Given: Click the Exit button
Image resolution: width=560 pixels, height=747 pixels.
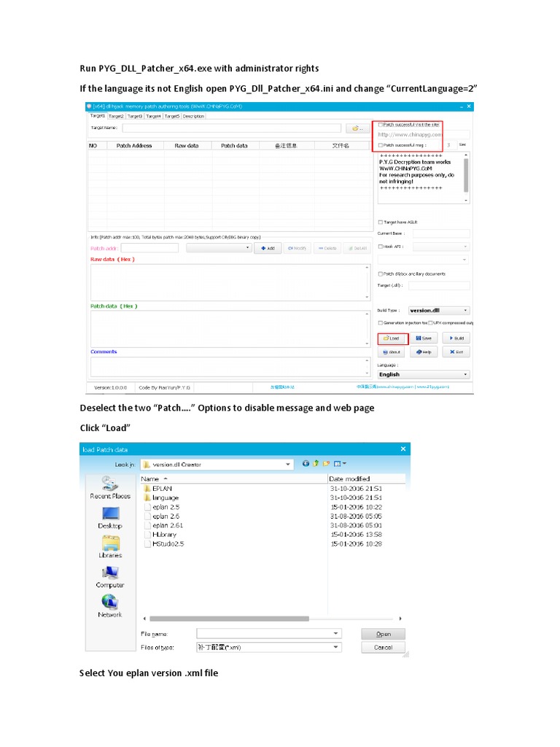Looking at the screenshot, I should [x=456, y=352].
